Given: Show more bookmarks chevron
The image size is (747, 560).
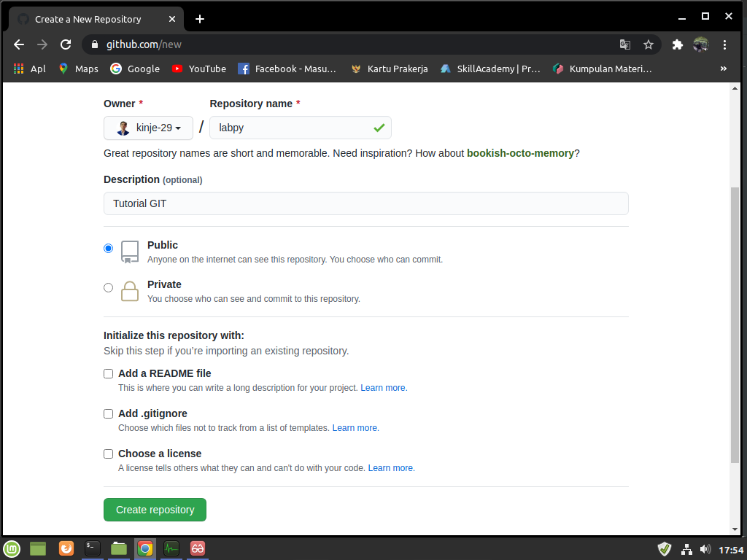Looking at the screenshot, I should [723, 69].
